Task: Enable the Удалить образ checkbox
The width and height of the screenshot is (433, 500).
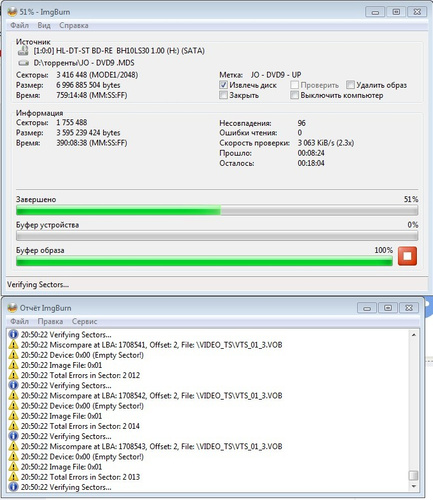Action: [350, 85]
